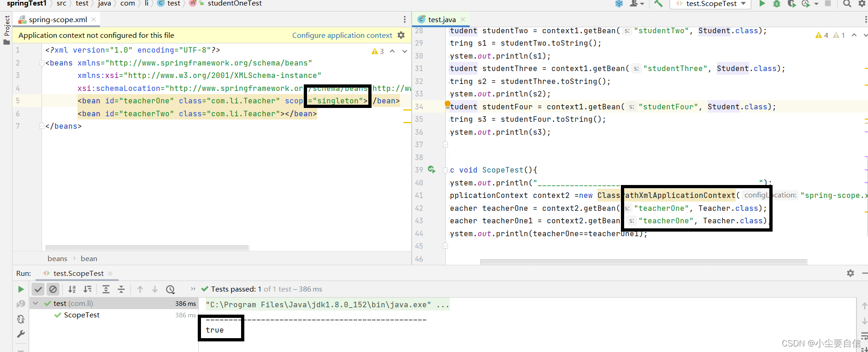Viewport: 868px width, 352px height.
Task: Collapse all test tree nodes
Action: click(121, 289)
